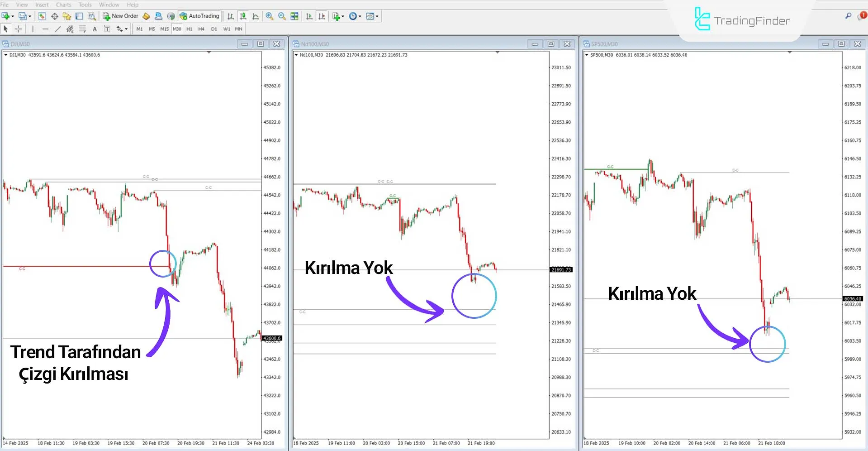Select the Crosshair tool
Screen dimensions: 868x451
(18, 29)
